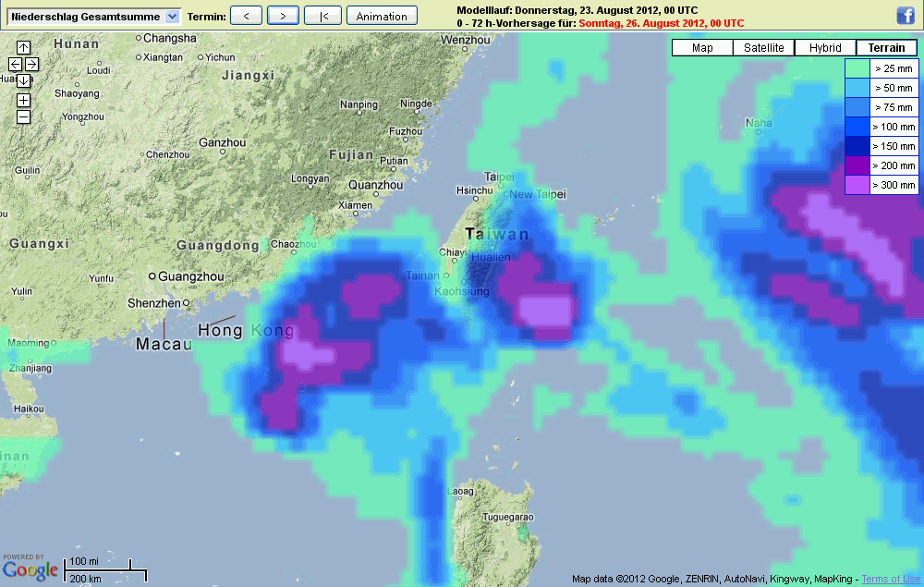Click the > 200 mm legend color swatch
Viewport: 924px width, 587px height.
pyautogui.click(x=857, y=165)
